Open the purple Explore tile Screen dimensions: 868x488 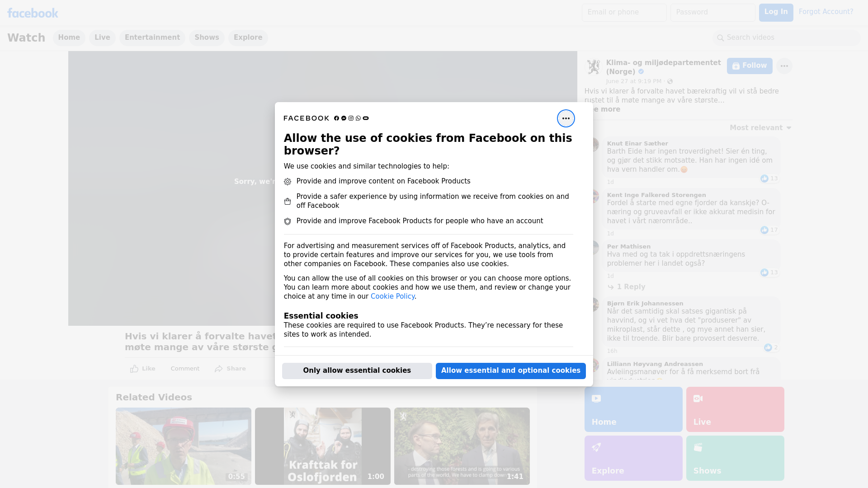coord(633,458)
